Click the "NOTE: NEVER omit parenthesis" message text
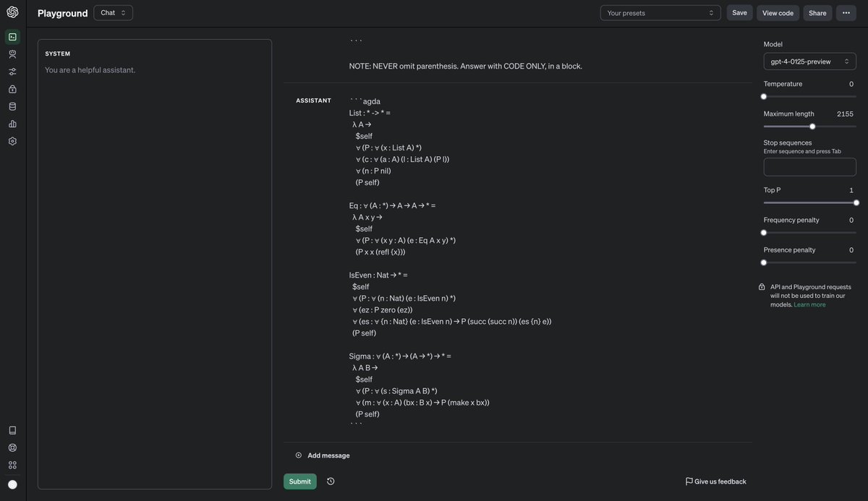This screenshot has width=868, height=501. point(466,66)
